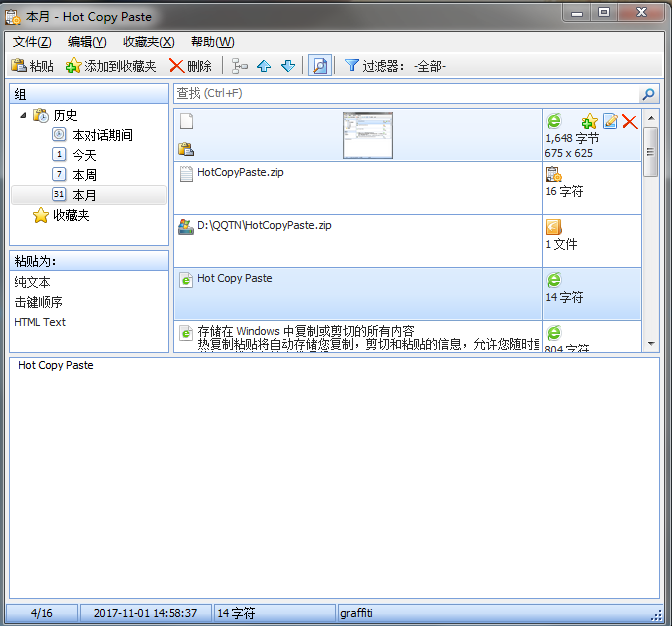Open the 文件(Z) menu

[32, 42]
